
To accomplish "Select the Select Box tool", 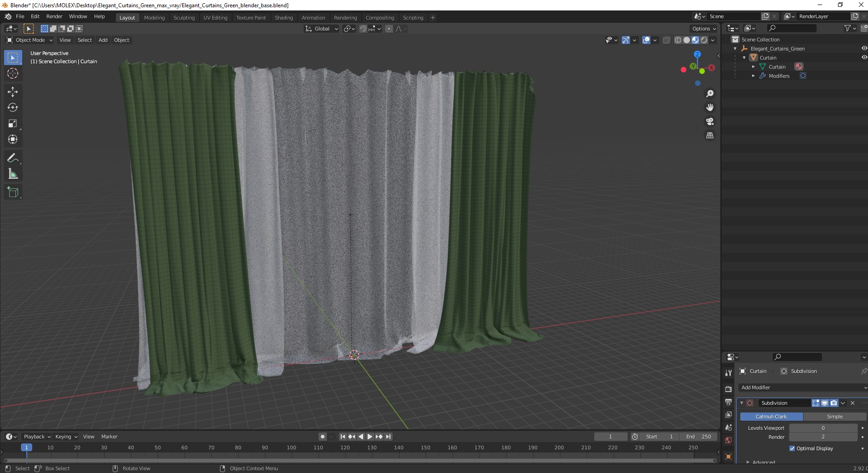I will [x=13, y=58].
